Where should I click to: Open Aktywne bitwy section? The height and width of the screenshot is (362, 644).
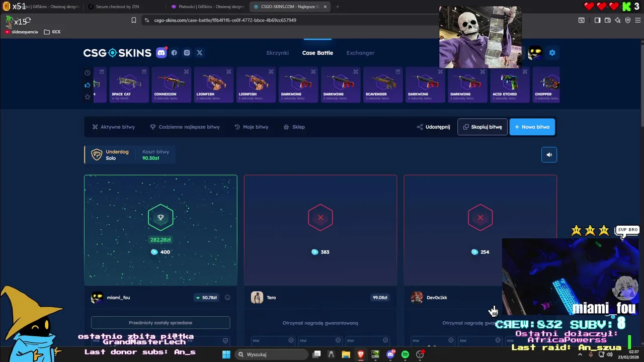coord(114,127)
